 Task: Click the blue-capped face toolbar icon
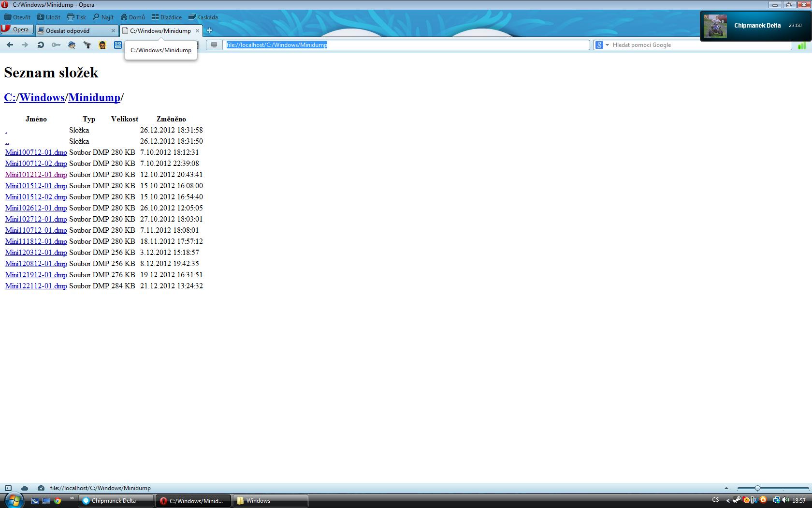click(x=72, y=45)
